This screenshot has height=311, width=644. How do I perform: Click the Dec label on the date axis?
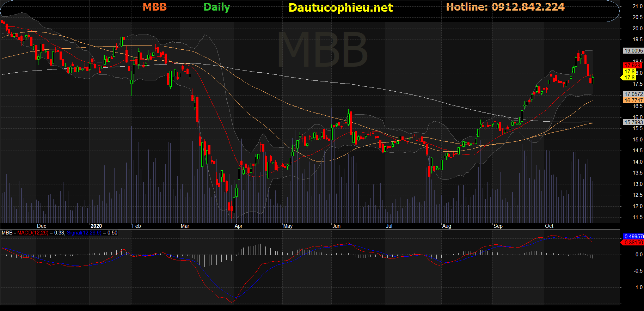[42, 226]
